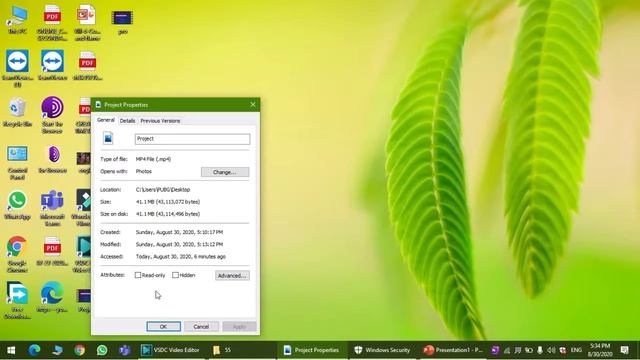Tick the Hidden attribute checkbox

[x=175, y=275]
